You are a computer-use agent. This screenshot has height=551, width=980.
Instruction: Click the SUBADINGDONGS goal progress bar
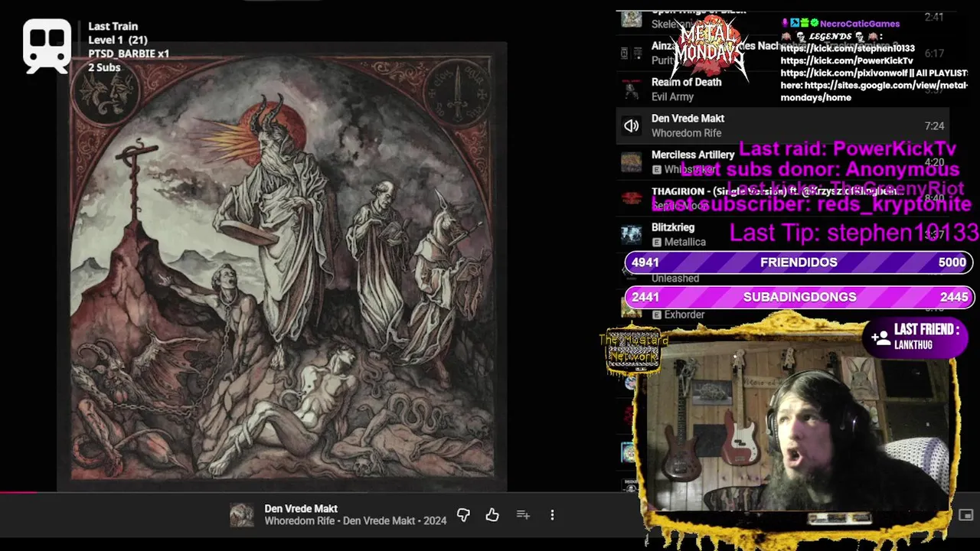tap(799, 297)
